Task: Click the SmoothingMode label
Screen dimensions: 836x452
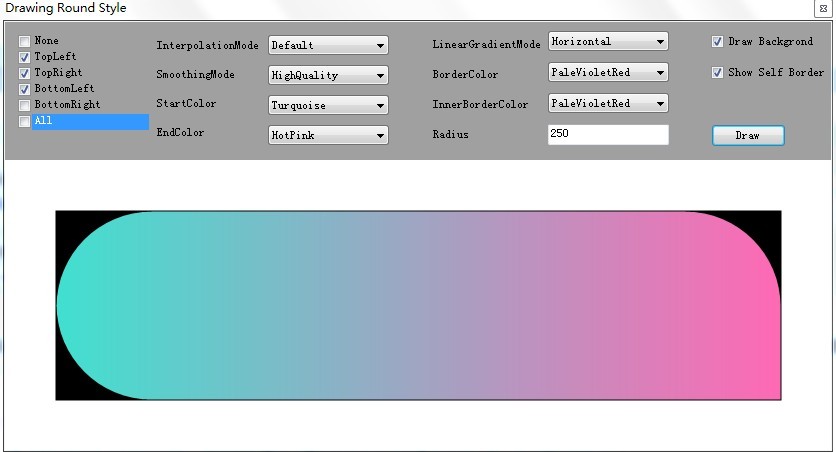Action: [195, 75]
